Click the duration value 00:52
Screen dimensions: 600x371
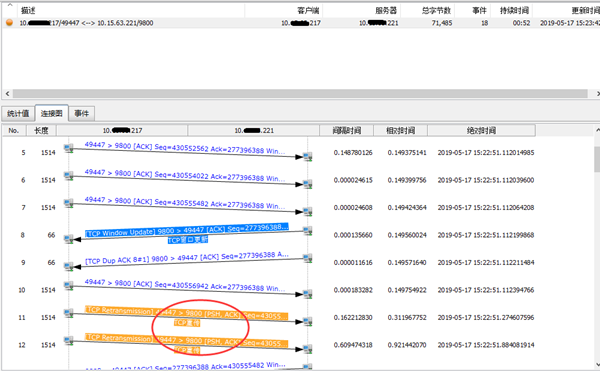click(x=521, y=23)
